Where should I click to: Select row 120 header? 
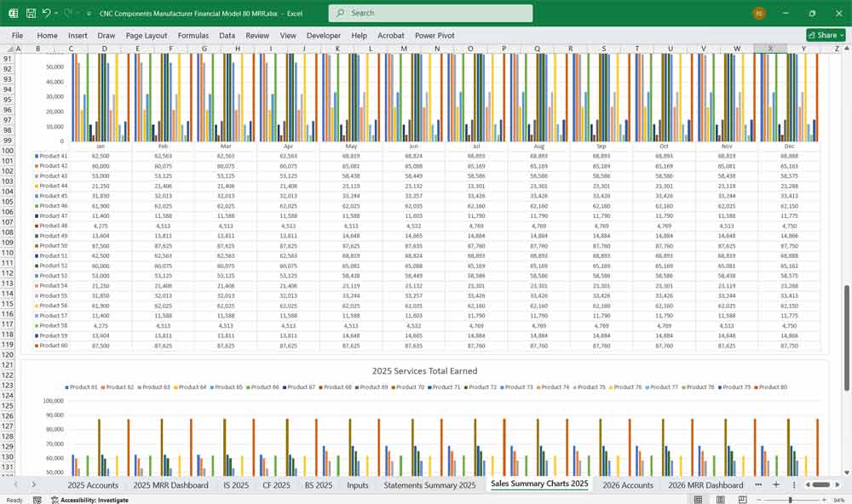pyautogui.click(x=7, y=355)
